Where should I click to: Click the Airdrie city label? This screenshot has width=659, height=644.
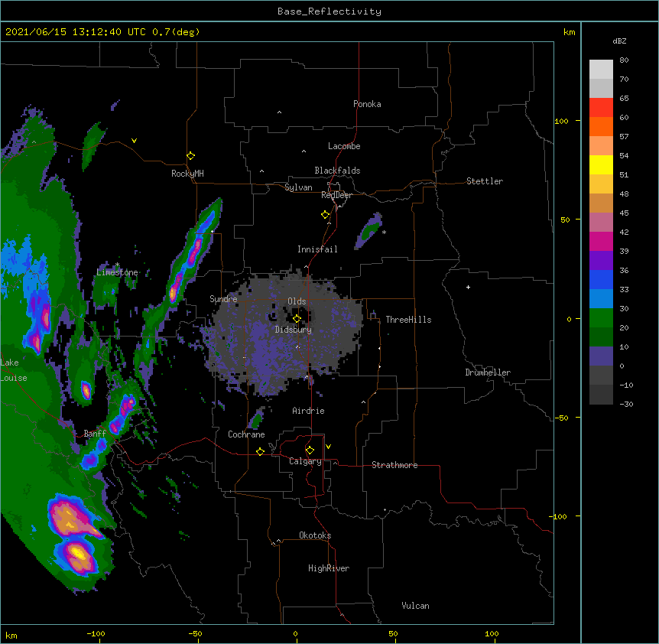point(309,411)
